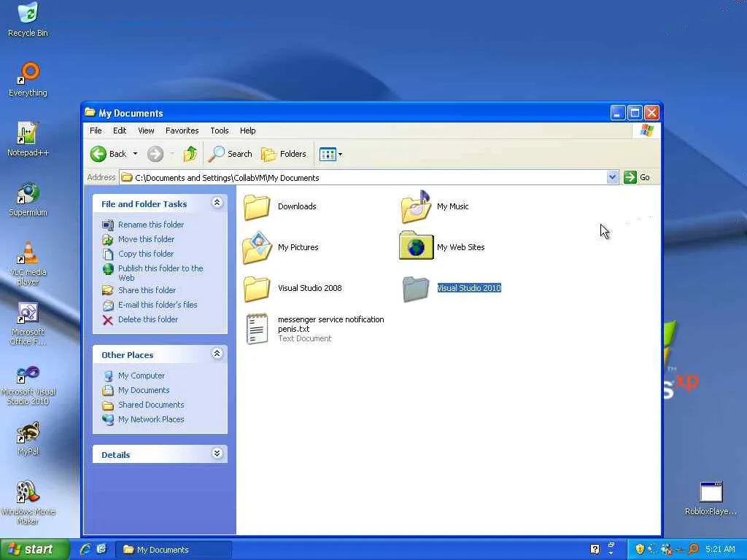
Task: Select the Visual Studio 2010 folder icon
Action: [x=416, y=289]
